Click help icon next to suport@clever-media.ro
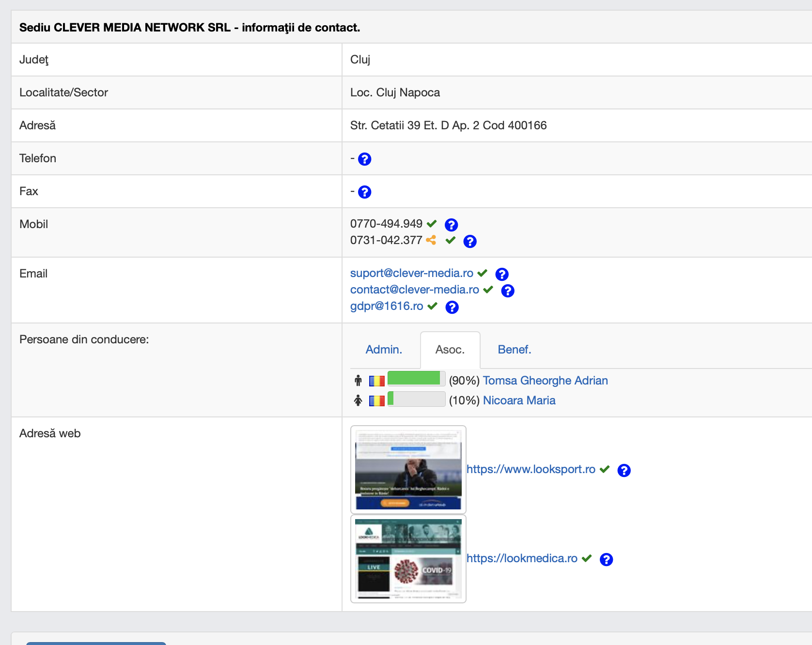The image size is (812, 645). [x=502, y=275]
